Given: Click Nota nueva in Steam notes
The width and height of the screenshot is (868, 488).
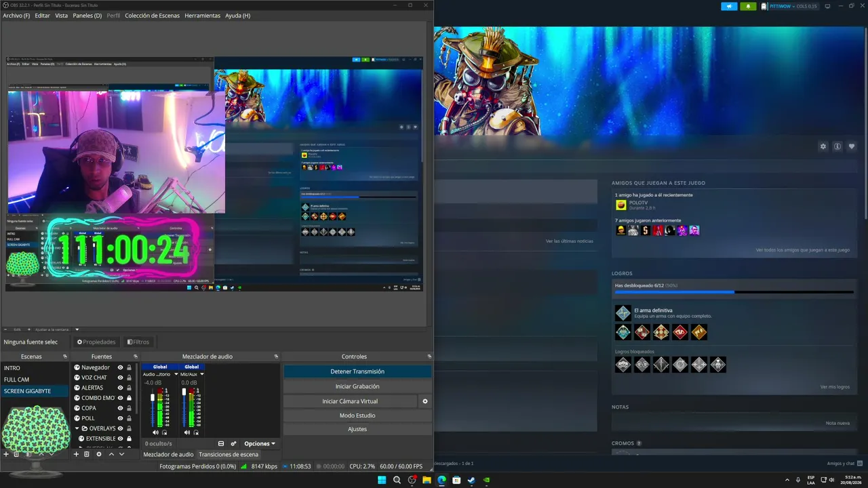Looking at the screenshot, I should 837,423.
